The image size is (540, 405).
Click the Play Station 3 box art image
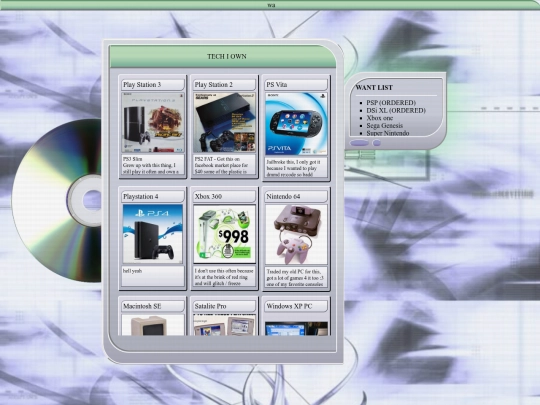tap(153, 123)
